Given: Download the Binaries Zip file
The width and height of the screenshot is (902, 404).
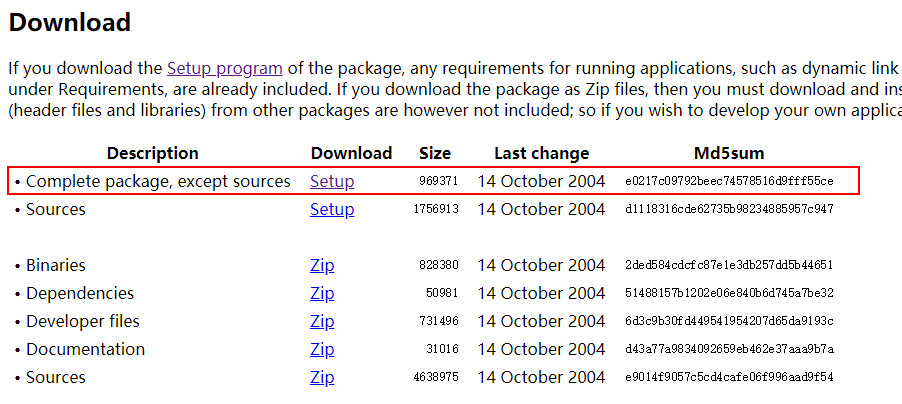Looking at the screenshot, I should coord(322,265).
